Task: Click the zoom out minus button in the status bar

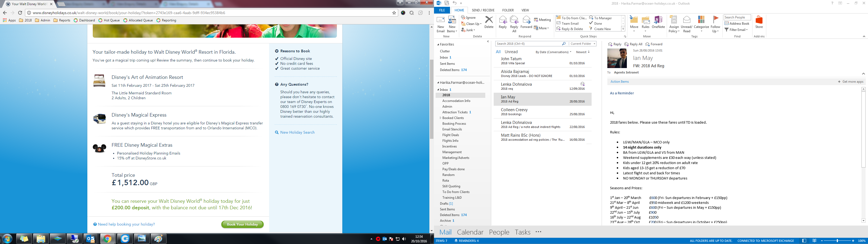Action: pyautogui.click(x=822, y=241)
